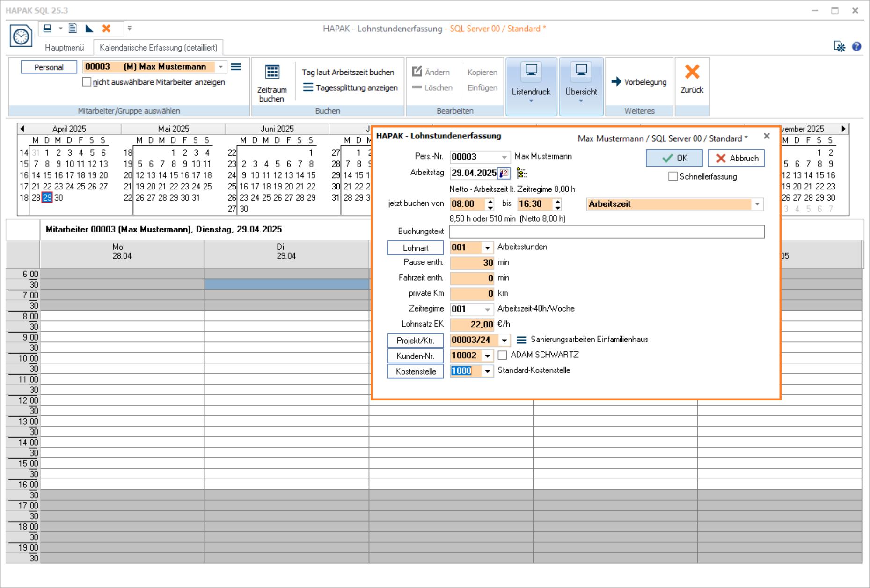Open the date picker next to Arbeitstag
The image size is (870, 588).
pyautogui.click(x=504, y=173)
